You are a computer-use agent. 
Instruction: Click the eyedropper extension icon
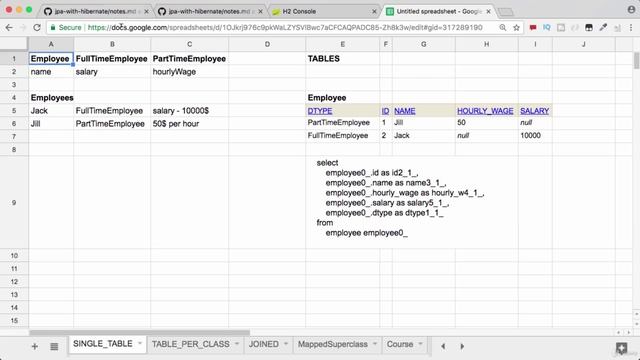(603, 27)
